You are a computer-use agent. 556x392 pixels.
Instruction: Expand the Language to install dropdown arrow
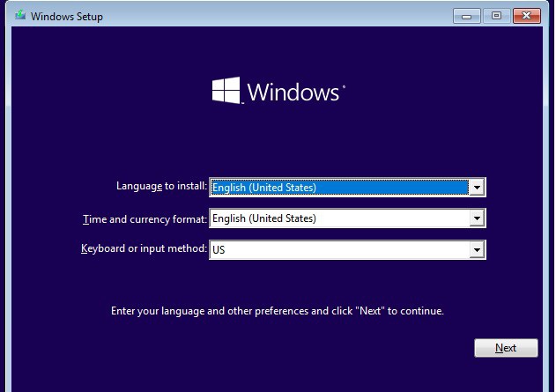[x=477, y=187]
